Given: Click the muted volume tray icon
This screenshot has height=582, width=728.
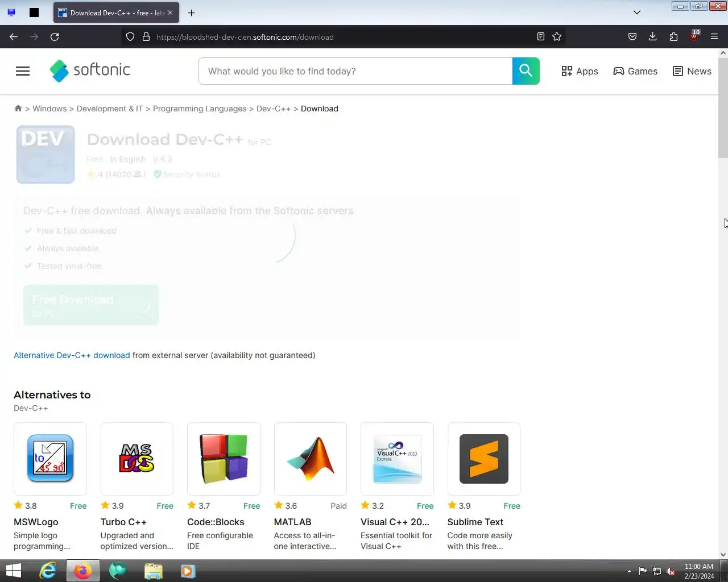Looking at the screenshot, I should [671, 571].
